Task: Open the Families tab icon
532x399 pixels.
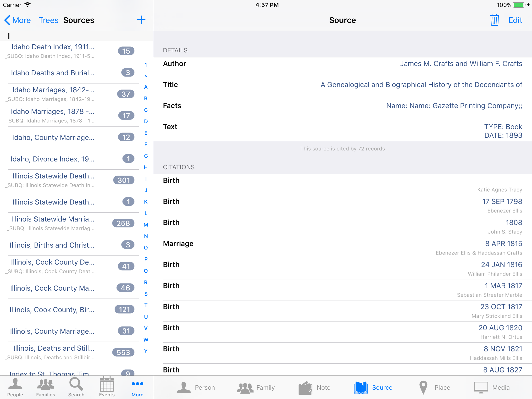Action: pyautogui.click(x=45, y=387)
